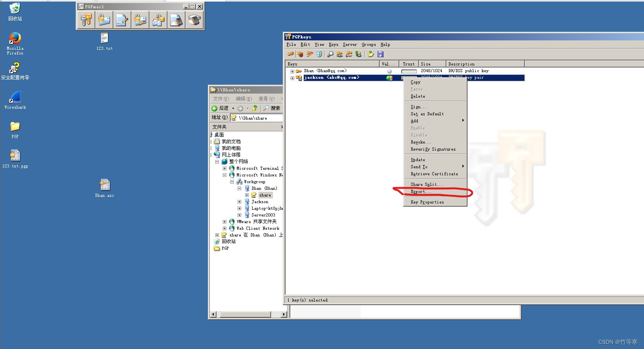This screenshot has width=644, height=349.
Task: Expand the Jackson computer tree node
Action: click(239, 202)
